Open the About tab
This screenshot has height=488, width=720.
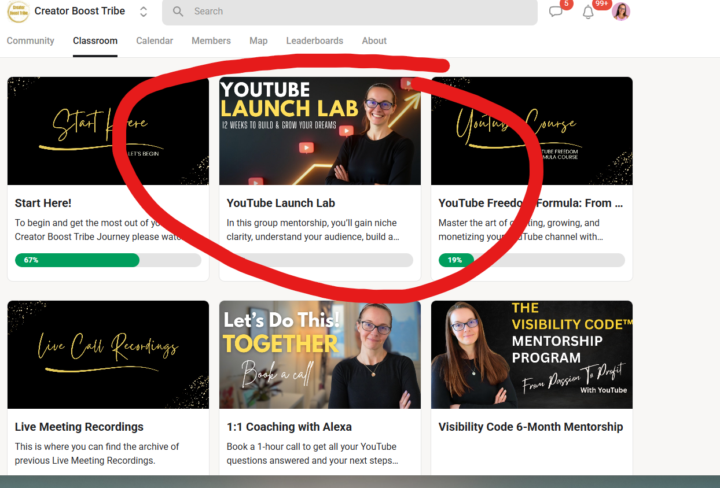tap(374, 40)
